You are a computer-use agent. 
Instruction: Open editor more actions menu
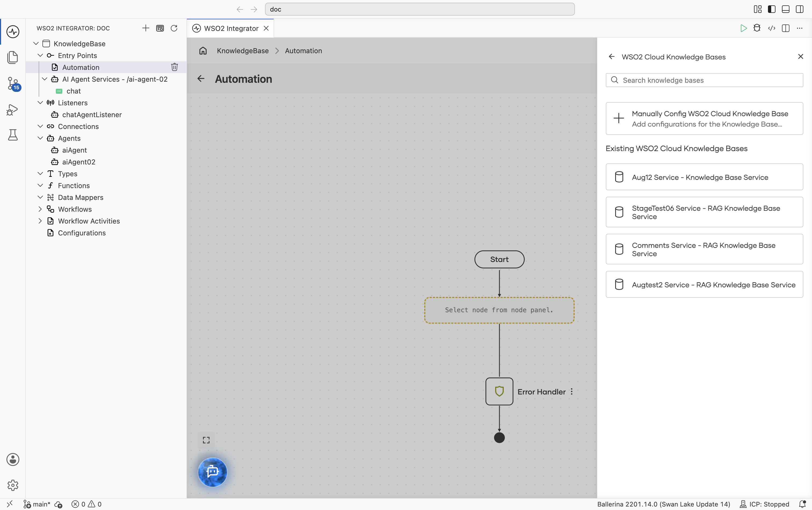(800, 28)
